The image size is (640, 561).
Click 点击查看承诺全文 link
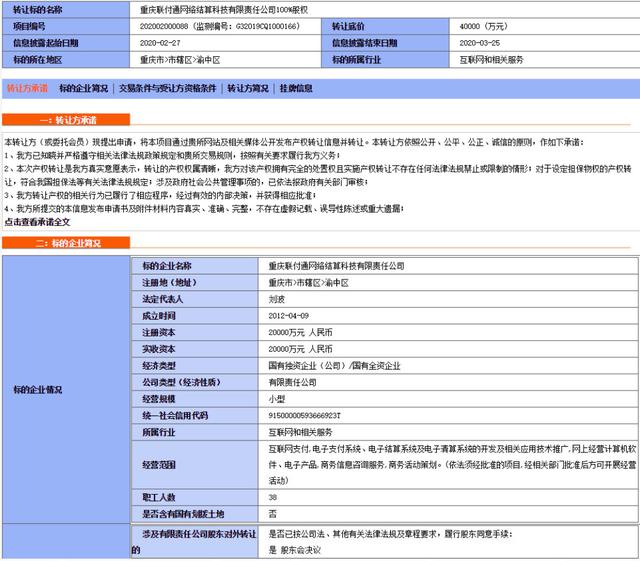[x=37, y=222]
